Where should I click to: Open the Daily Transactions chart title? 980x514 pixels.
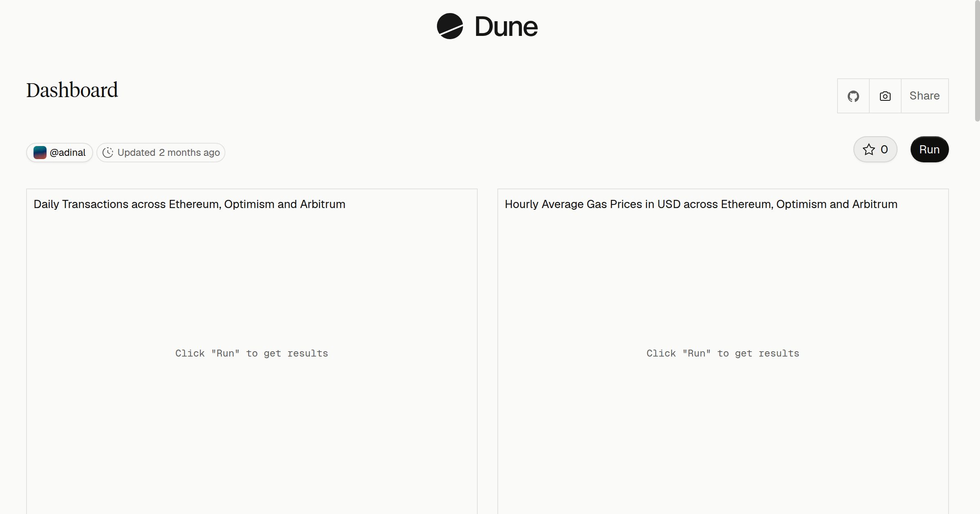click(x=189, y=204)
